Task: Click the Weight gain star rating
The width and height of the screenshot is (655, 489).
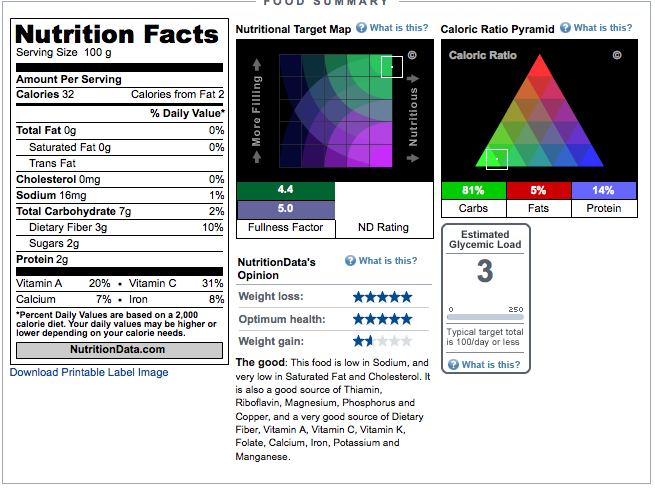Action: [383, 342]
